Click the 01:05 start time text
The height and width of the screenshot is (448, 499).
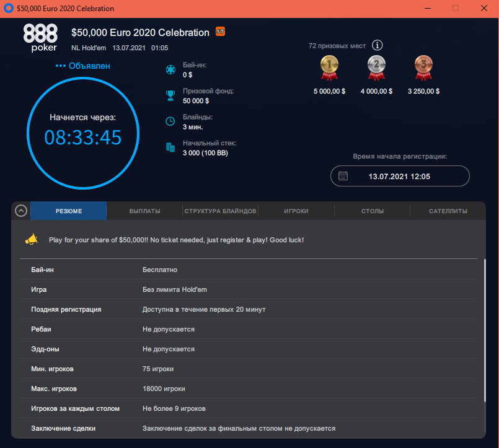(159, 48)
